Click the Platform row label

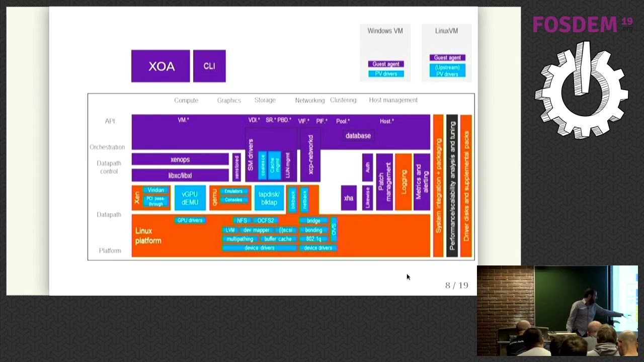[110, 251]
